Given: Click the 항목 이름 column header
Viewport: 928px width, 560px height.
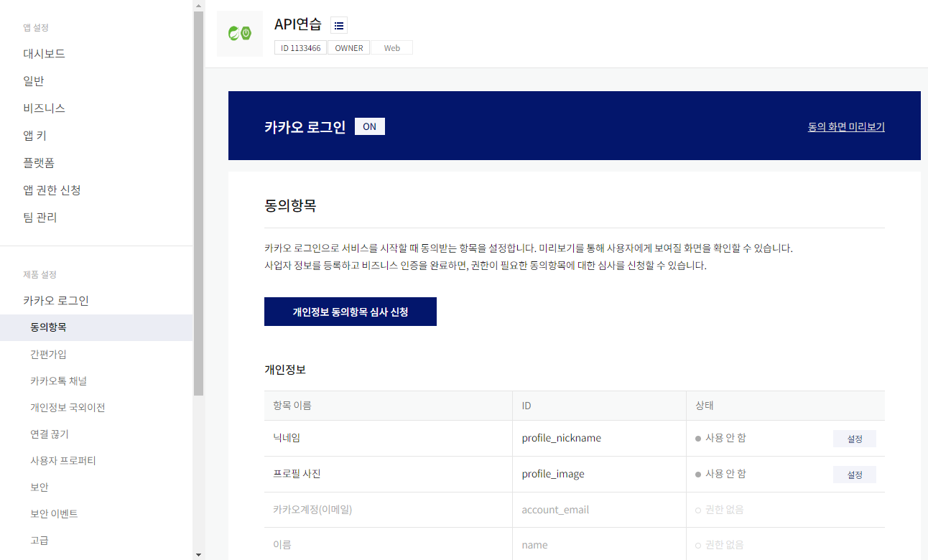Looking at the screenshot, I should (388, 406).
